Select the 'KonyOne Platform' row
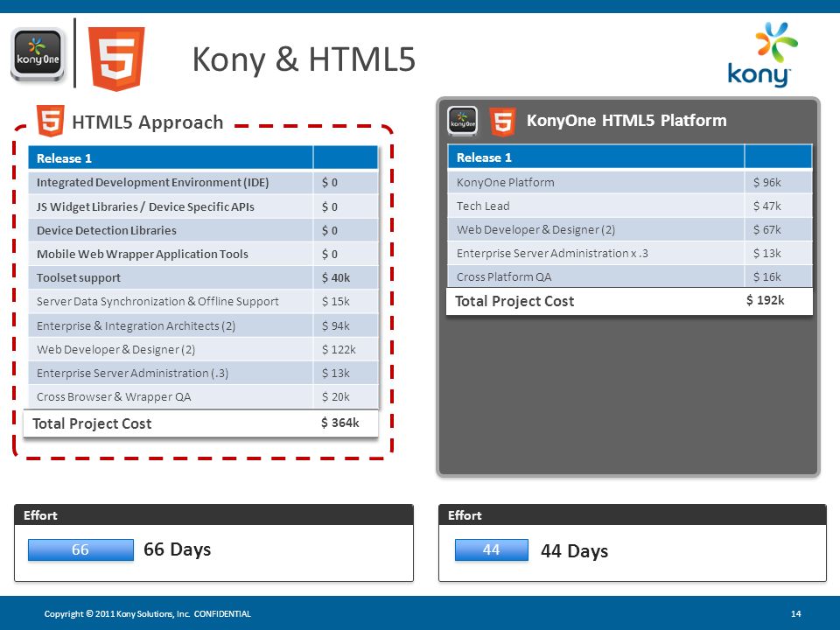Image resolution: width=840 pixels, height=630 pixels. click(x=629, y=182)
